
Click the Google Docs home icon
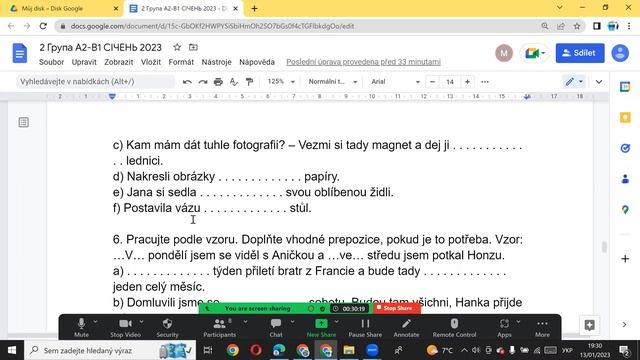(x=20, y=53)
